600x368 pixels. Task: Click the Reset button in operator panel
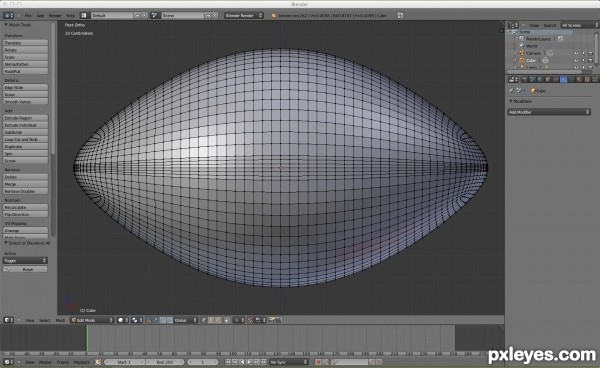click(x=25, y=269)
